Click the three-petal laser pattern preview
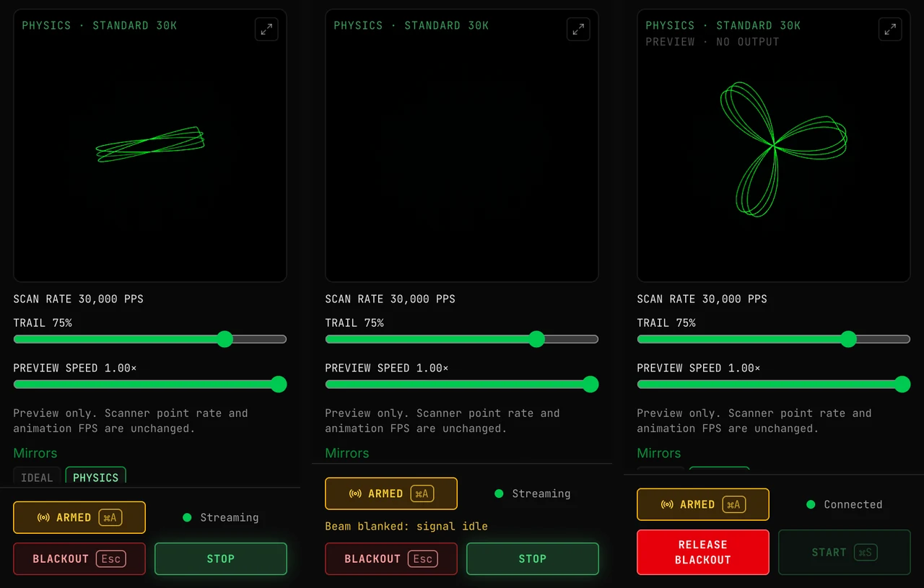Screen dimensions: 924x588 [x=774, y=145]
